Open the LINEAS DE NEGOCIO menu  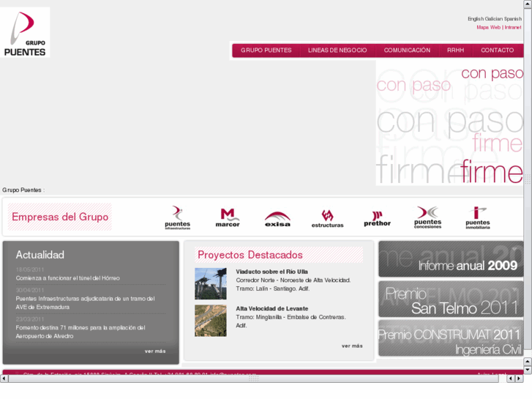click(337, 51)
